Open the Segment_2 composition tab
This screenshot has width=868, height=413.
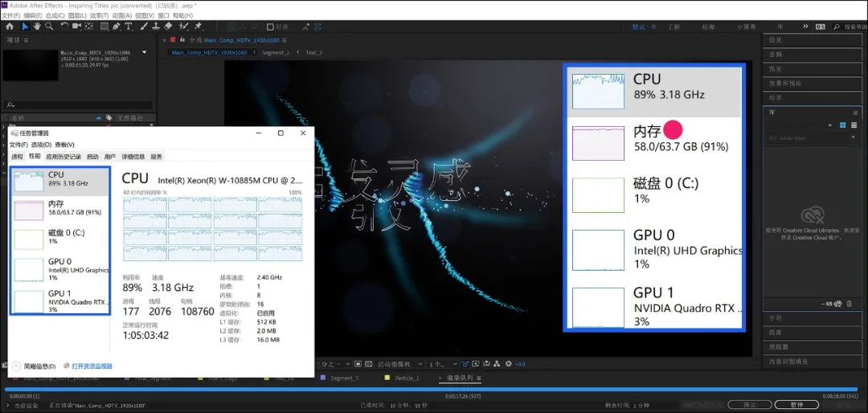(275, 52)
